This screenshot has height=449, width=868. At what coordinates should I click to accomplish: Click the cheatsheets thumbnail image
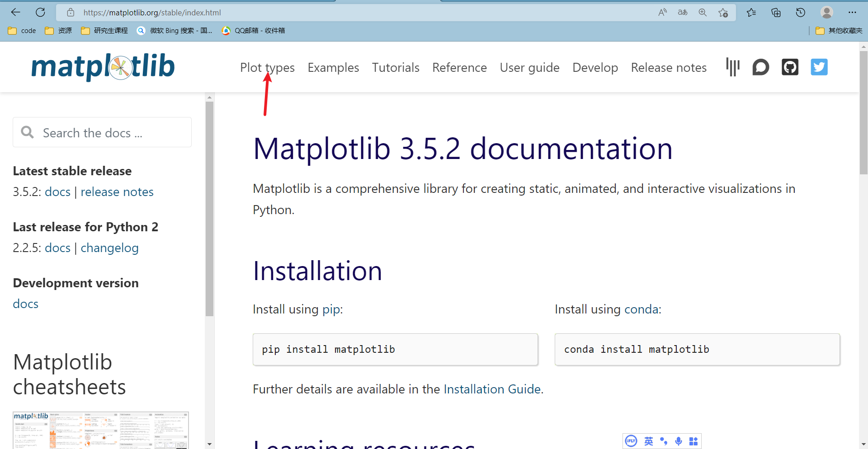(x=101, y=430)
